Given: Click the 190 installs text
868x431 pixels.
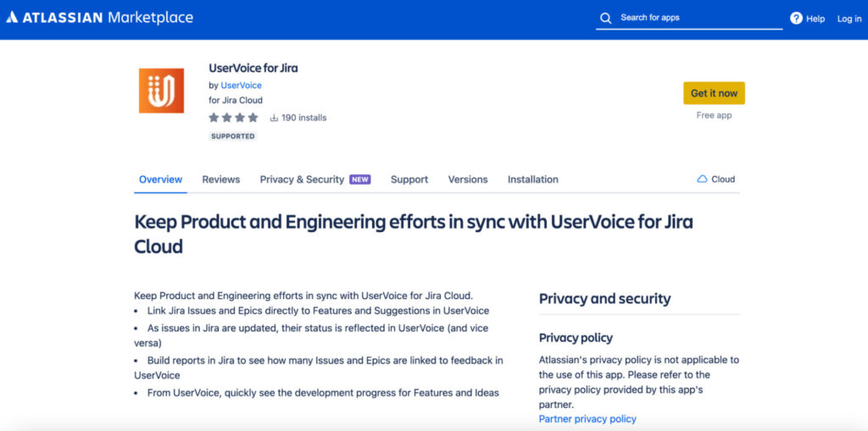Looking at the screenshot, I should pyautogui.click(x=304, y=118).
